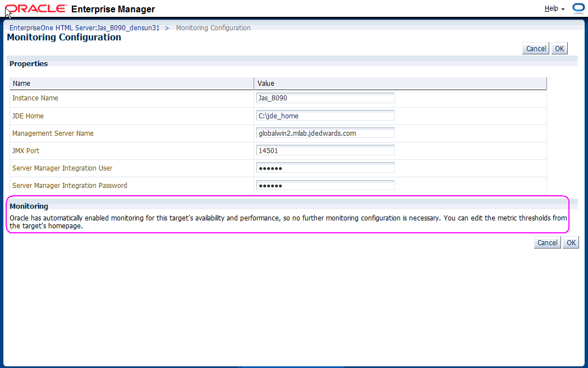Focus the JDE Home input field
588x368 pixels.
[x=325, y=116]
